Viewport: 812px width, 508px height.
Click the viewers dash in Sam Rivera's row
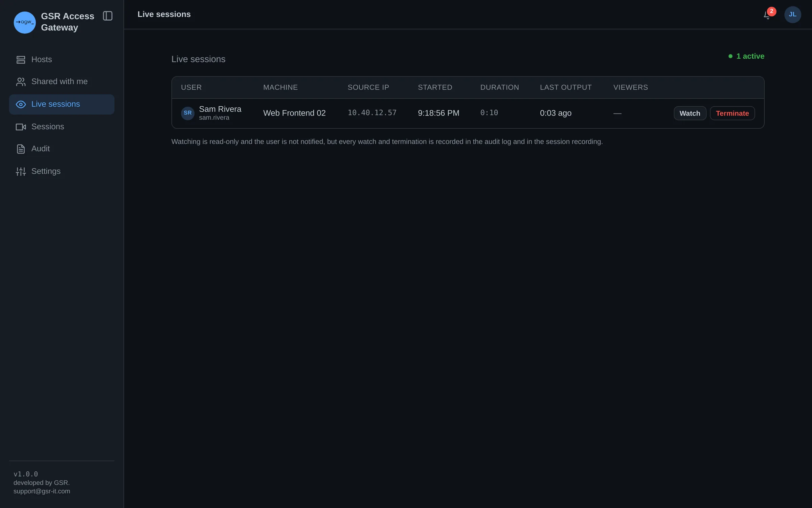[x=617, y=113]
